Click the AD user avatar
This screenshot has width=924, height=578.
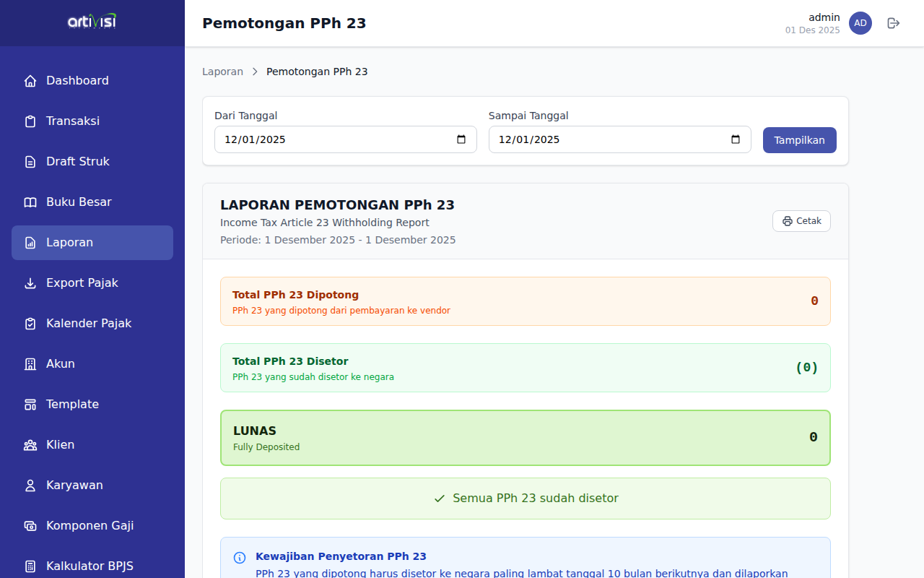point(860,23)
